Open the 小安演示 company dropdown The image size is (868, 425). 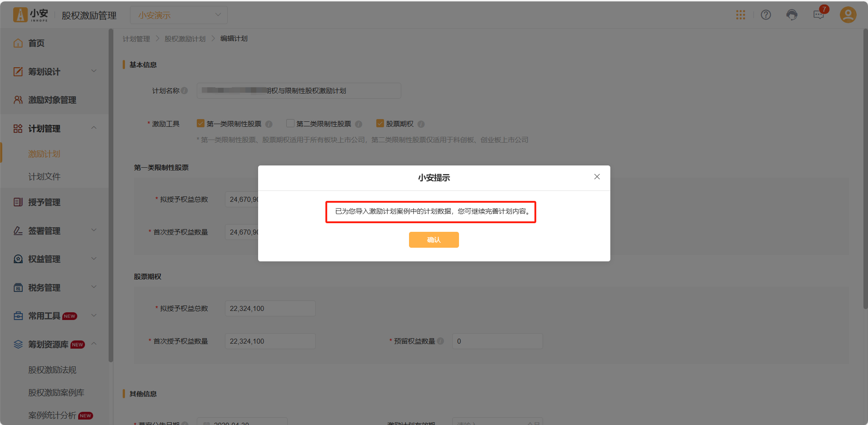179,15
